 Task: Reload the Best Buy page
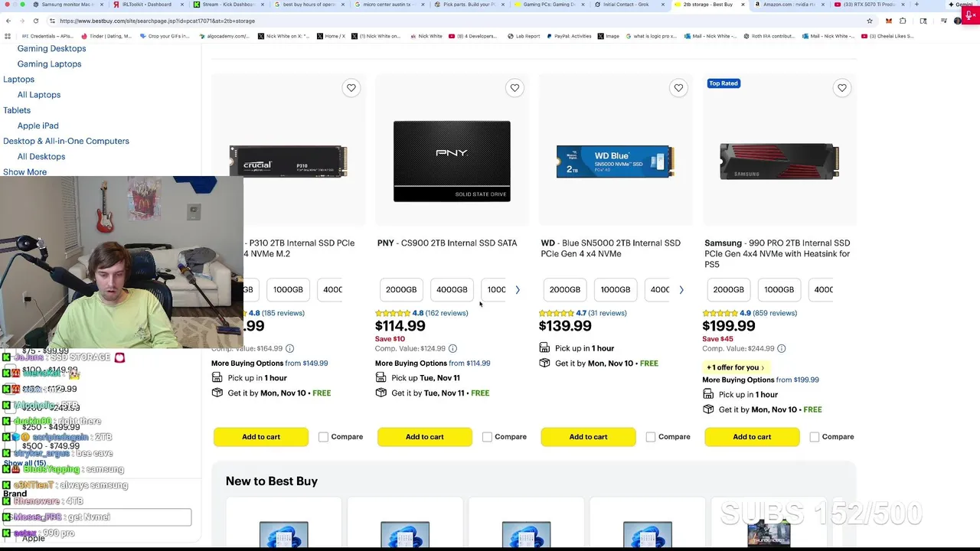pyautogui.click(x=36, y=21)
